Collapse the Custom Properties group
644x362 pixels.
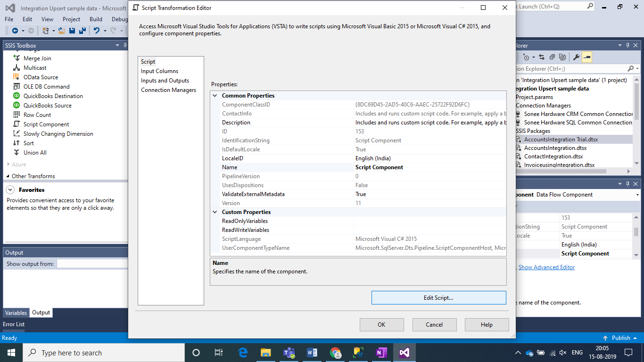pos(215,212)
